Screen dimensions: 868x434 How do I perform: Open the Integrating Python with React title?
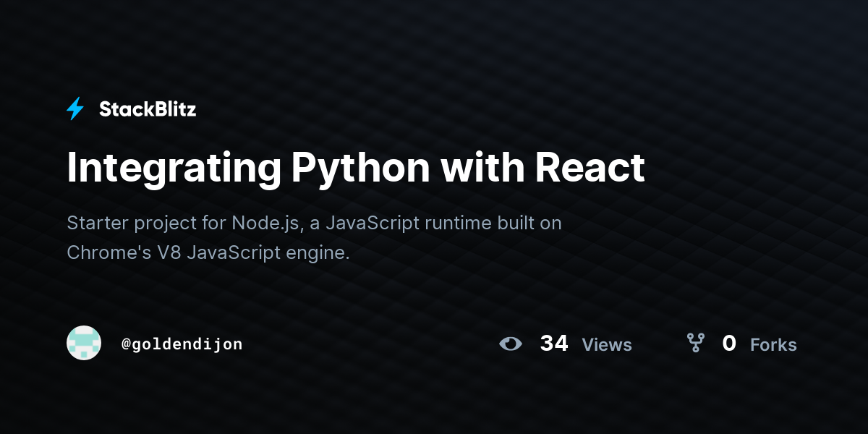355,168
